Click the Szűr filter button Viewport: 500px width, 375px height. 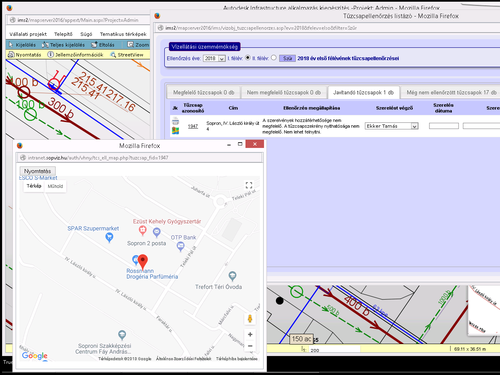(287, 58)
